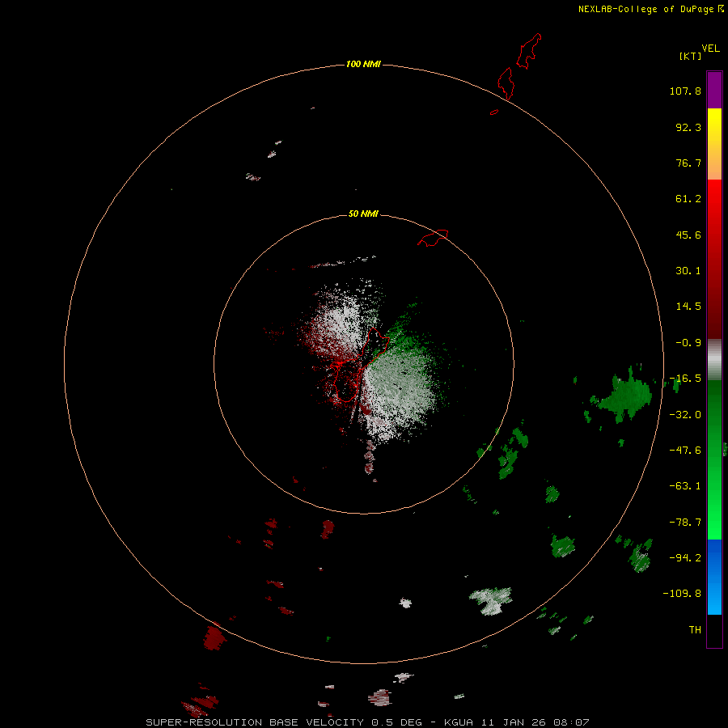Click the 107.8 velocity scale value
The height and width of the screenshot is (728, 728).
pyautogui.click(x=685, y=91)
